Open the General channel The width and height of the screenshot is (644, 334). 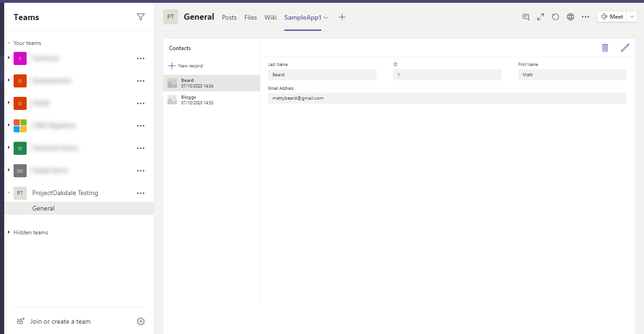[79, 208]
